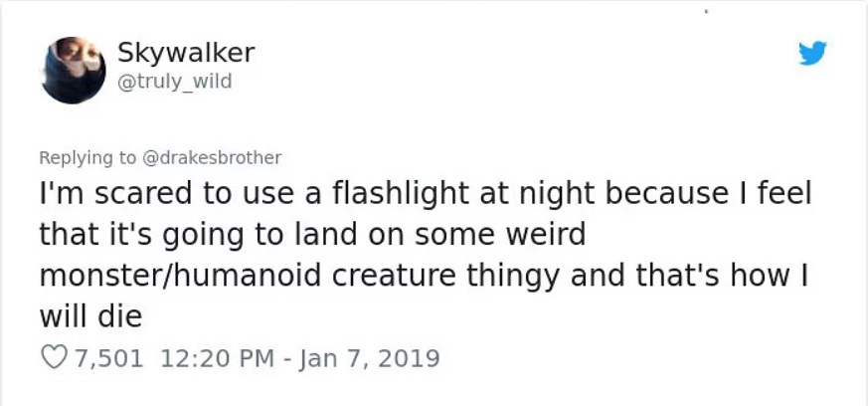Image resolution: width=868 pixels, height=406 pixels.
Task: Click the "Replying to" label
Action: (x=87, y=158)
